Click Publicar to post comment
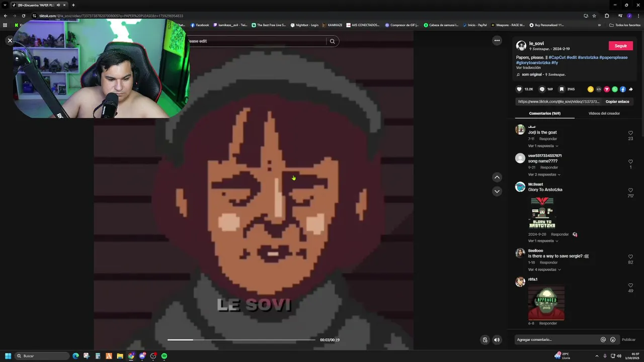This screenshot has height=362, width=644. [x=628, y=339]
